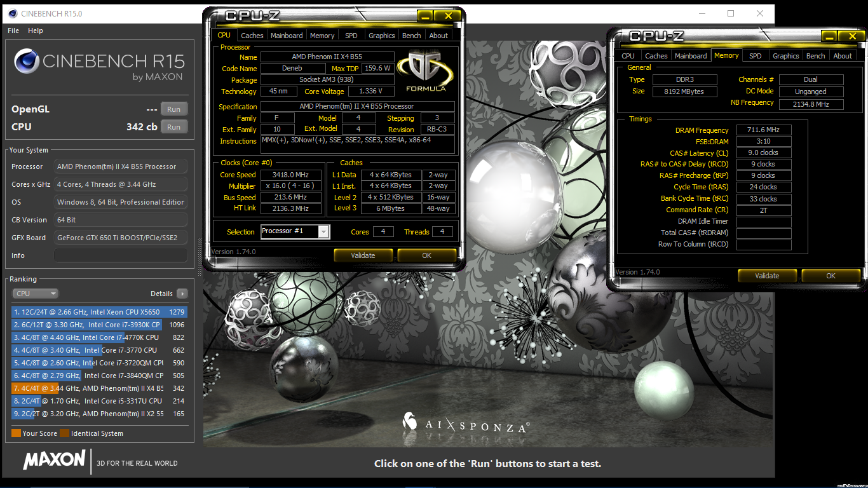
Task: Select ranking row Core i7-3720QM
Action: click(99, 363)
